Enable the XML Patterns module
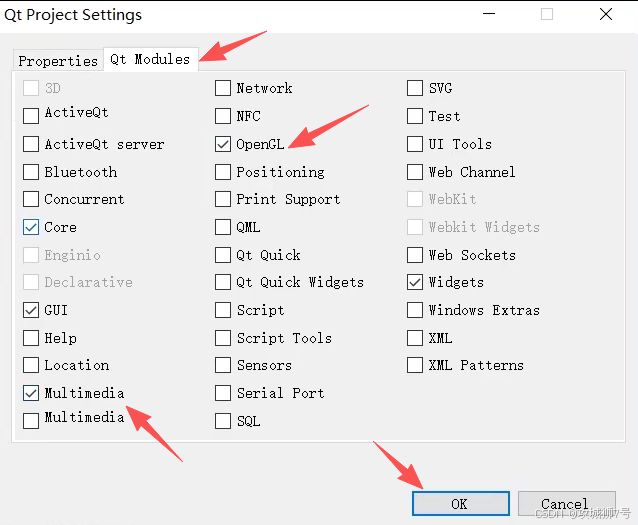638x525 pixels. click(415, 365)
